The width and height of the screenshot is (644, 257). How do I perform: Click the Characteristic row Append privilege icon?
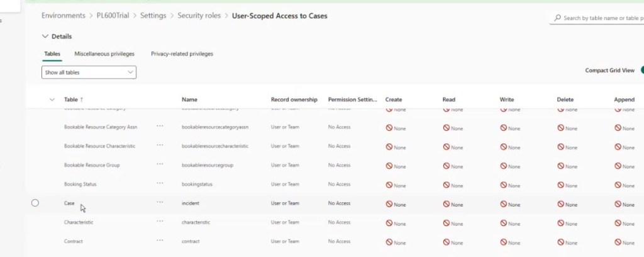(618, 223)
